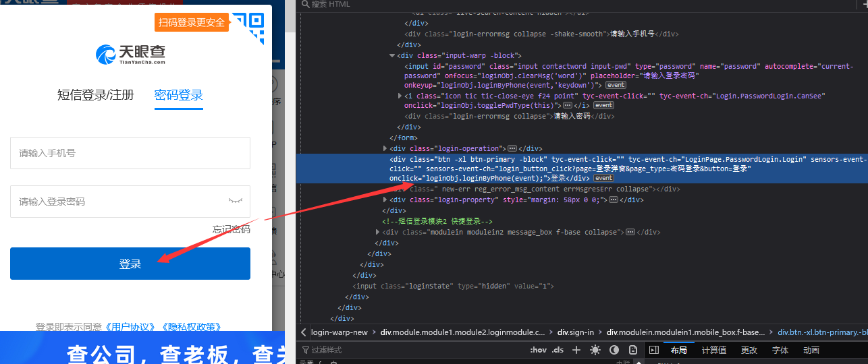
Task: Focus the login password input field
Action: 130,202
